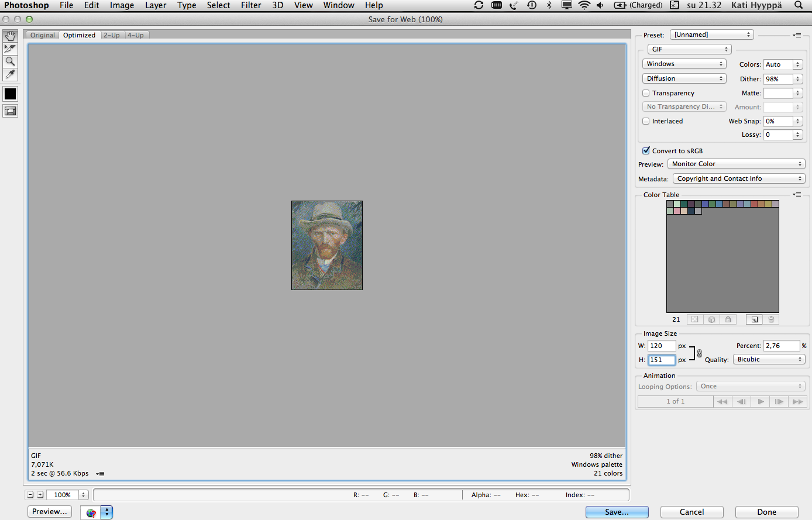
Task: Click the Percent input field
Action: pyautogui.click(x=782, y=346)
